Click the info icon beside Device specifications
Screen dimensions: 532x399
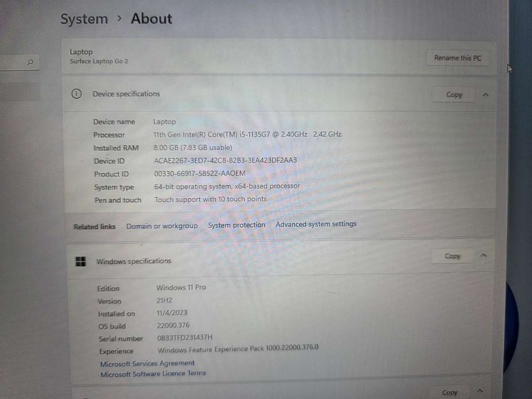coord(77,94)
